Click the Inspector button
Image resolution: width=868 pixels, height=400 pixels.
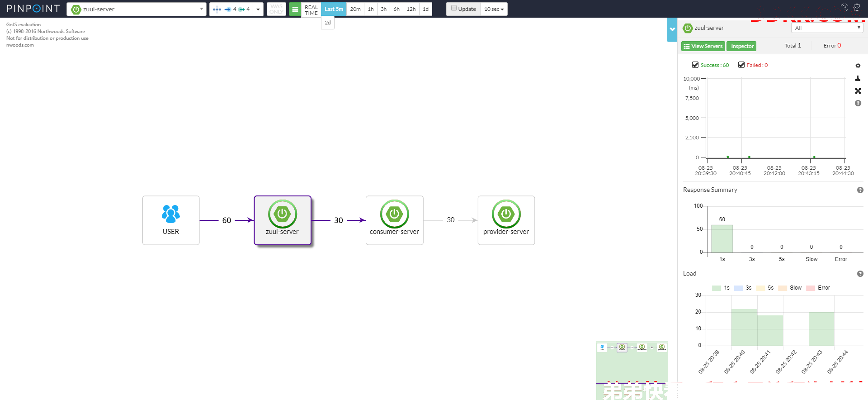click(741, 46)
